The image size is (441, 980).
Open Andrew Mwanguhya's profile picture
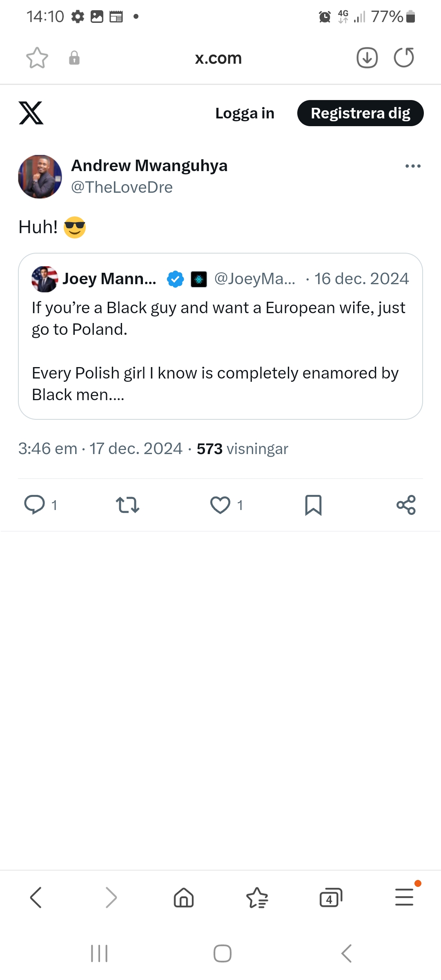coord(40,176)
